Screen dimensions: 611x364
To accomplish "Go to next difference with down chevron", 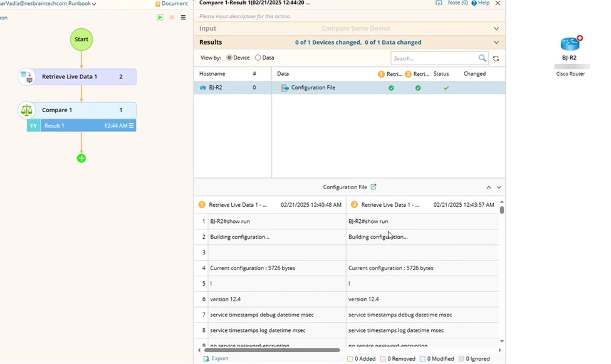I will 499,187.
